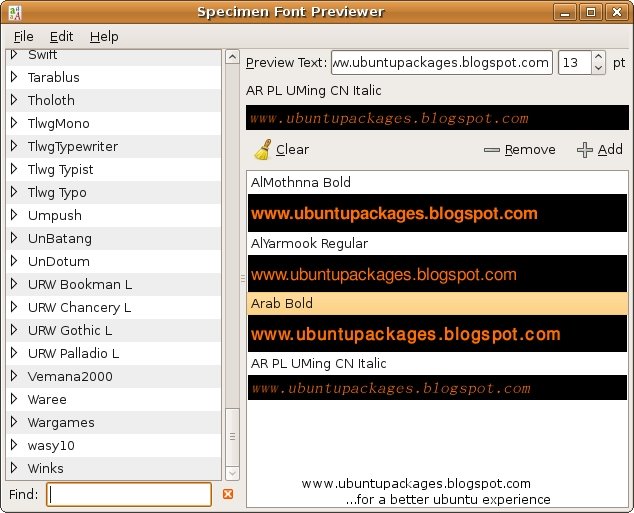
Task: Open the Help menu
Action: click(x=104, y=37)
